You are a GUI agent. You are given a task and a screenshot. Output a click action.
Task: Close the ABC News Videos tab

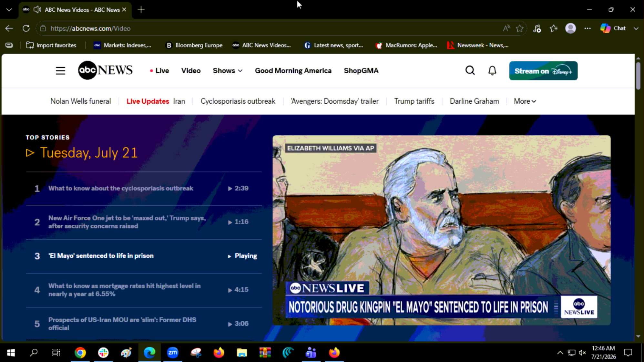click(x=124, y=10)
